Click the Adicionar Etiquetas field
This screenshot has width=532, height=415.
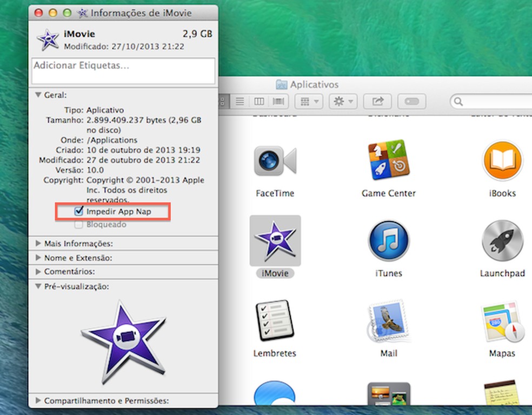[x=123, y=71]
